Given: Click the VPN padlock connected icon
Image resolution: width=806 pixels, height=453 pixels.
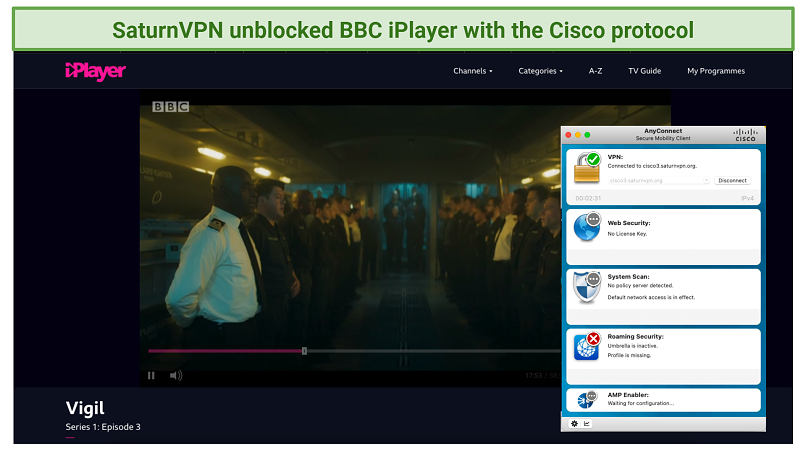Looking at the screenshot, I should tap(586, 167).
